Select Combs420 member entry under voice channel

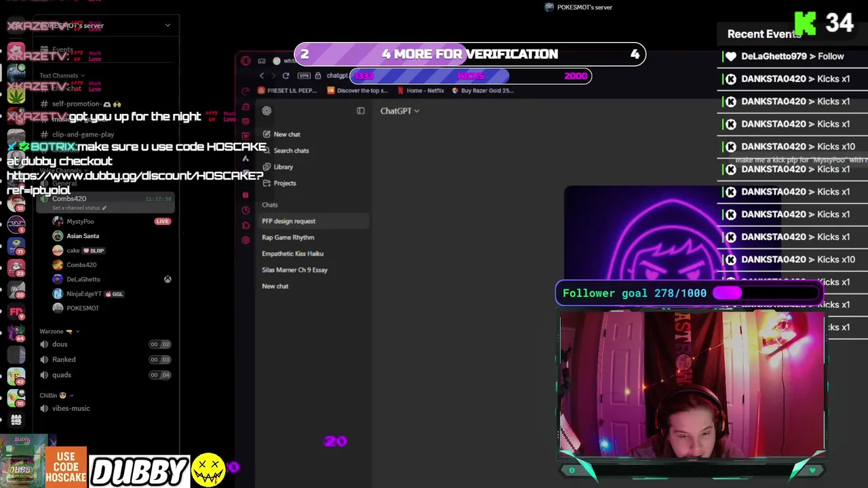[x=76, y=265]
